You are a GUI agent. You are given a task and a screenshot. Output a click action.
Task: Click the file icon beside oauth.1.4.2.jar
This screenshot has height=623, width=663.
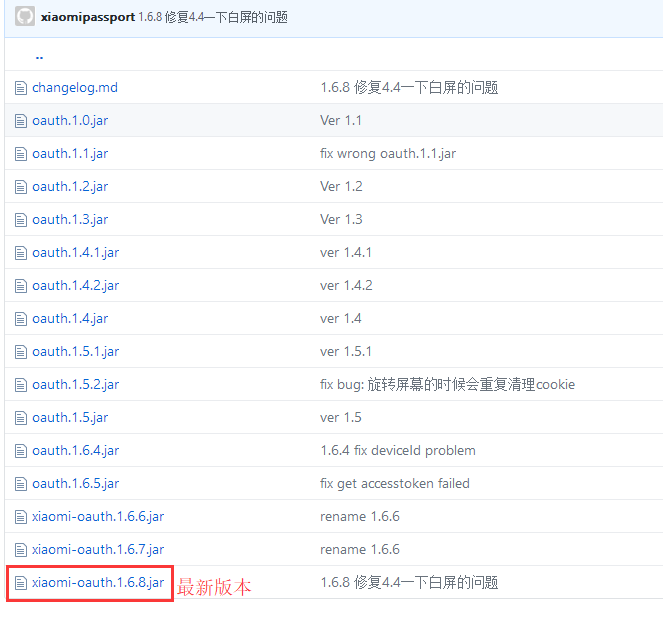[x=21, y=286]
